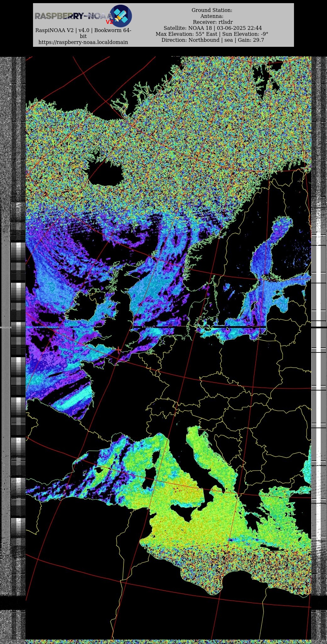Select the "Antenna:" label
327x644 pixels.
coord(212,16)
